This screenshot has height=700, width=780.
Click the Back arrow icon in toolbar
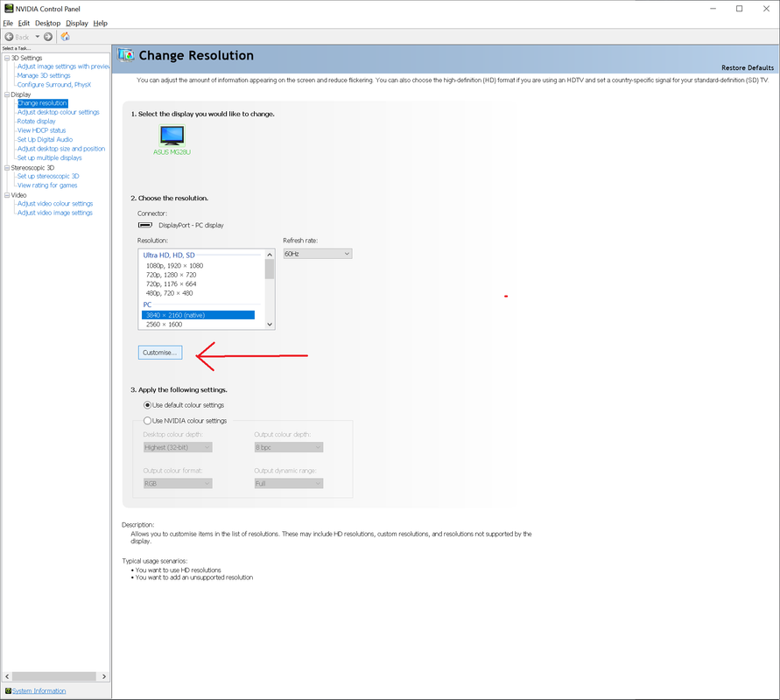pyautogui.click(x=9, y=37)
